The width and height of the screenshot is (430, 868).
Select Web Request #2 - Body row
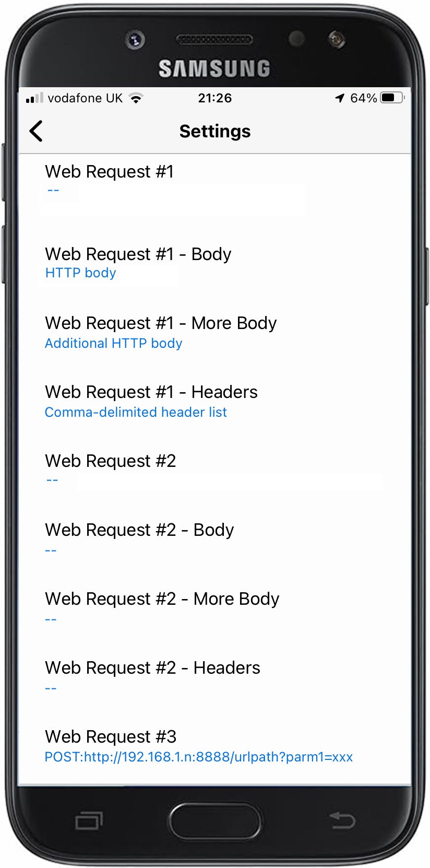pyautogui.click(x=139, y=530)
